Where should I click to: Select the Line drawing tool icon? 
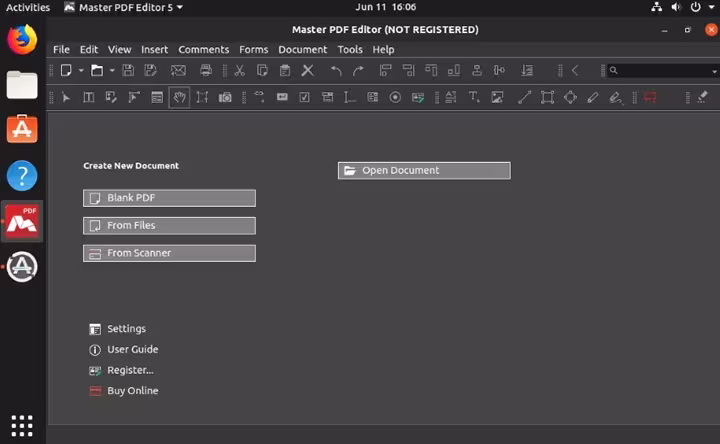tap(524, 97)
